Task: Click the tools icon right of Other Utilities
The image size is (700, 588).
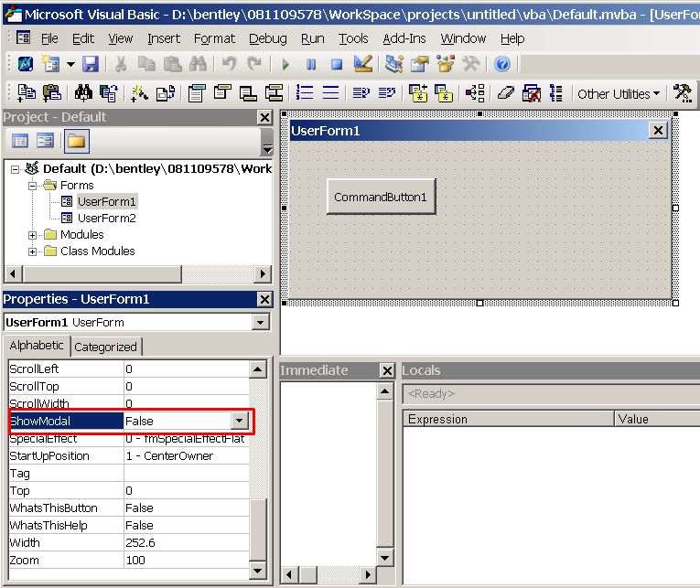Action: point(683,93)
